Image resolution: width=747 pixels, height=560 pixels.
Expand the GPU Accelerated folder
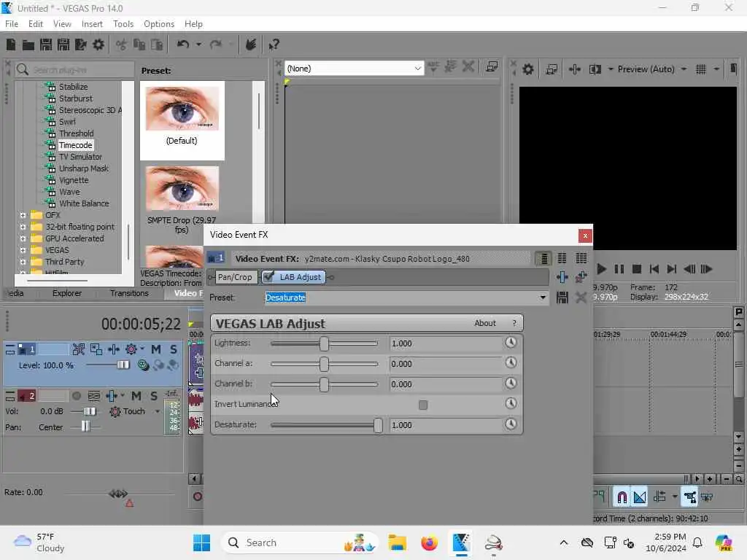tap(23, 238)
